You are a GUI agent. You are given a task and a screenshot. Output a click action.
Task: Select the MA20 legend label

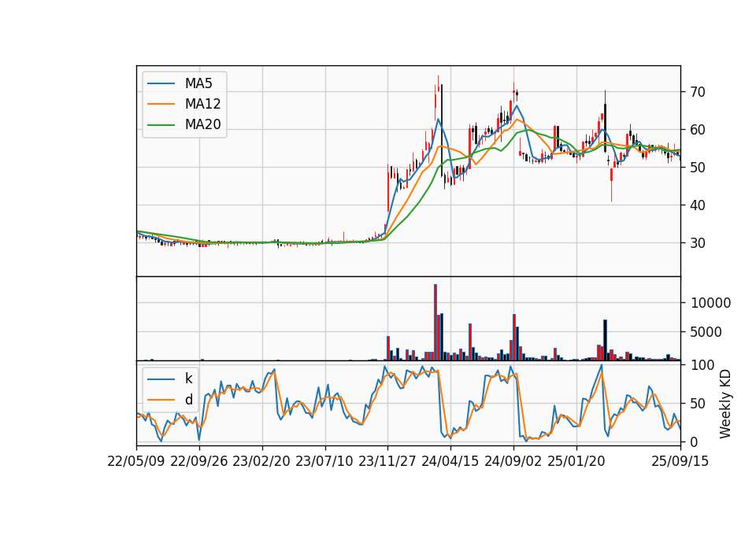coord(202,125)
